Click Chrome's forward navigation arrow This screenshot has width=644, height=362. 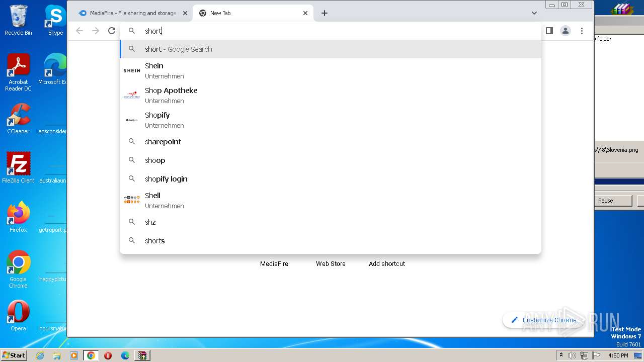coord(96,31)
